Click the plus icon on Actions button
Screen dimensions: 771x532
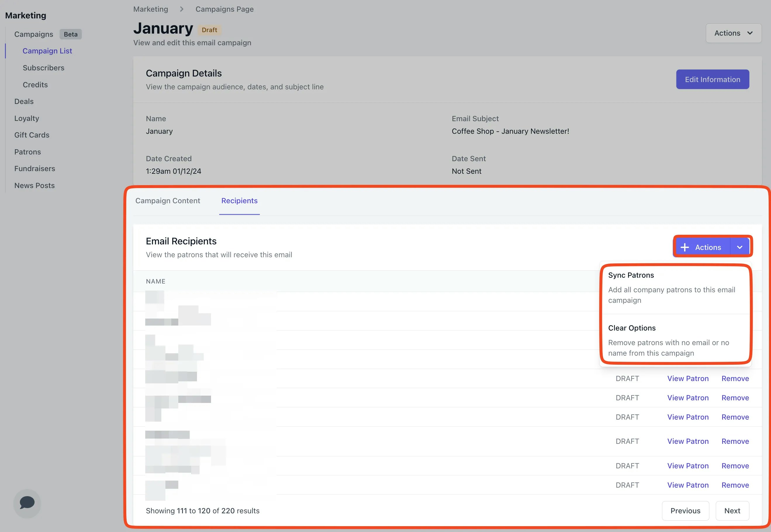[684, 247]
